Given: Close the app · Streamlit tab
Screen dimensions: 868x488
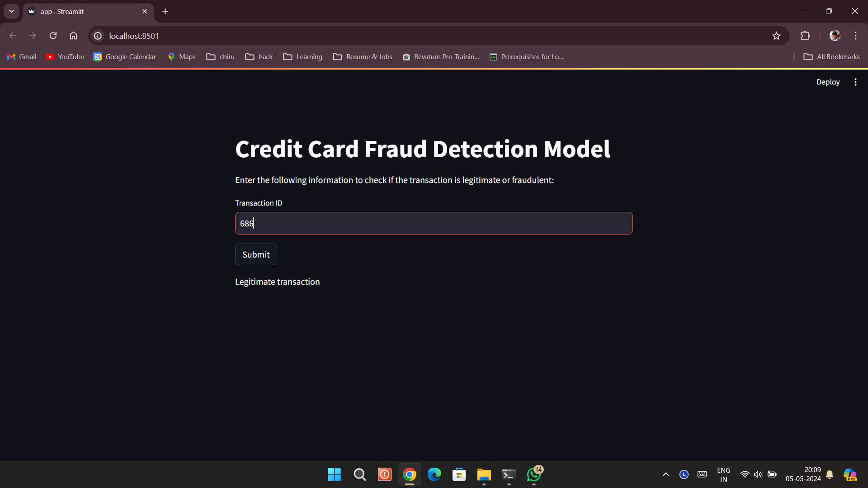Looking at the screenshot, I should [x=145, y=11].
